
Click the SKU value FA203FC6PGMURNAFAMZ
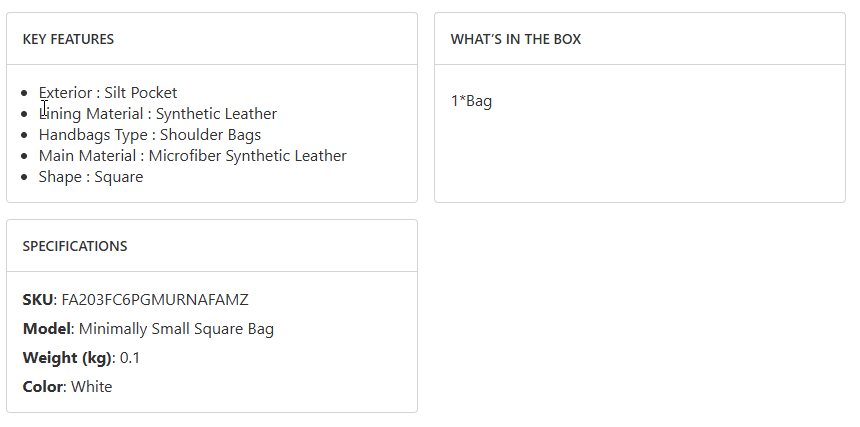click(155, 299)
